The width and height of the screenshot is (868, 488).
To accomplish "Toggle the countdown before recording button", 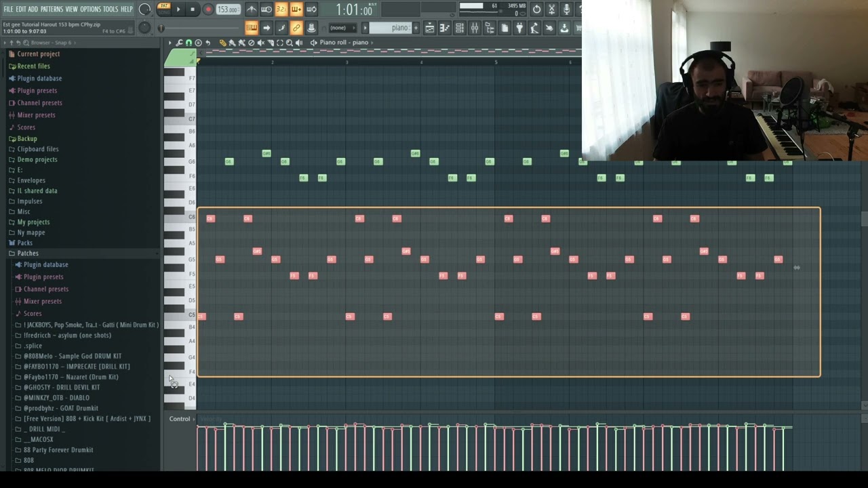I will click(281, 9).
